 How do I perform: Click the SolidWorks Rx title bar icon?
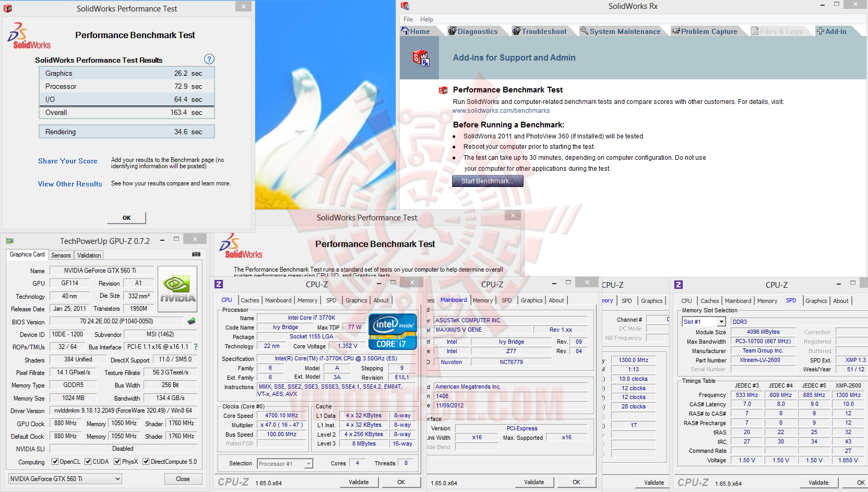tap(405, 6)
